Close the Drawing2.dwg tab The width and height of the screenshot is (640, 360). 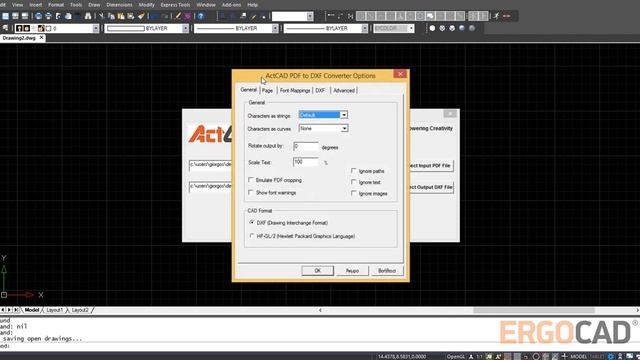pos(41,38)
